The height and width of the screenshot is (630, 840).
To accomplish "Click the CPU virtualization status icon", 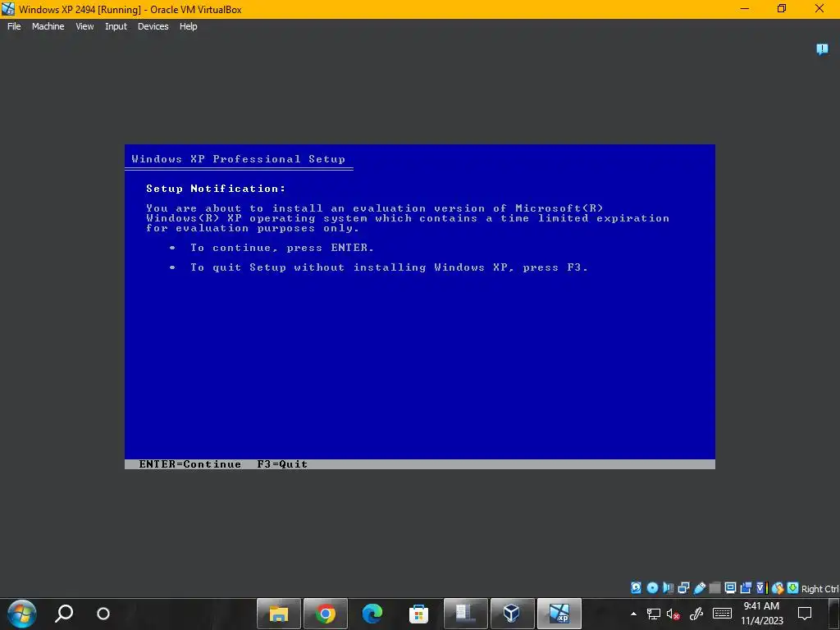I will point(762,587).
